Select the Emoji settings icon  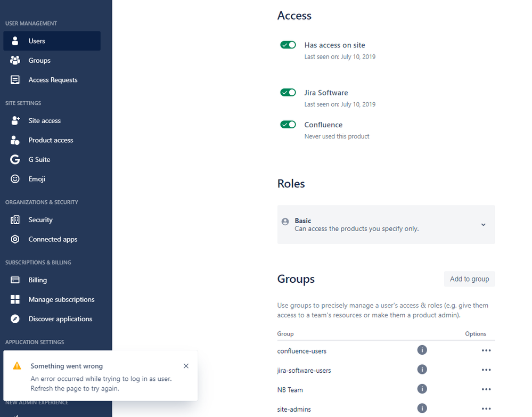click(x=15, y=178)
